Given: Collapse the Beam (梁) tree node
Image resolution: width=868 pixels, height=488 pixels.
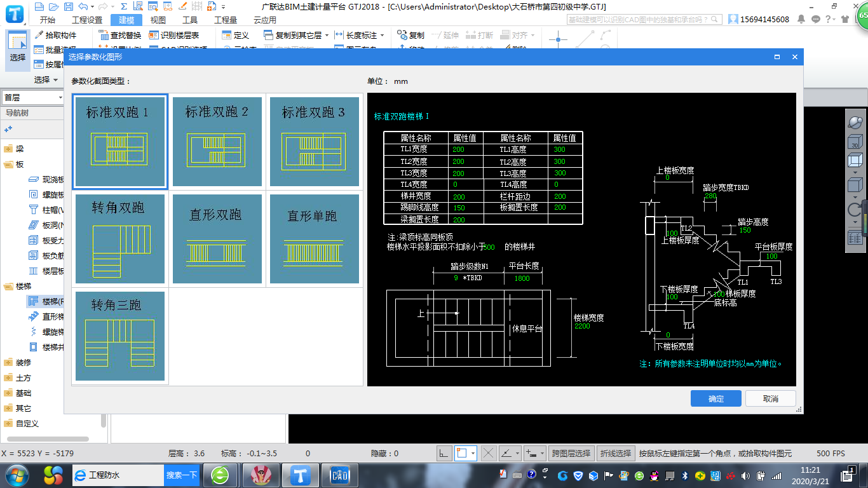Looking at the screenshot, I should click(8, 149).
